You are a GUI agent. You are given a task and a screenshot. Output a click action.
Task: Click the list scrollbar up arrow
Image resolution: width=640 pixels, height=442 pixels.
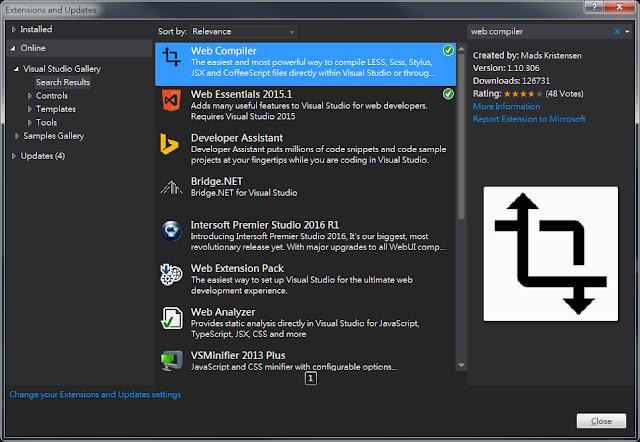tap(461, 49)
